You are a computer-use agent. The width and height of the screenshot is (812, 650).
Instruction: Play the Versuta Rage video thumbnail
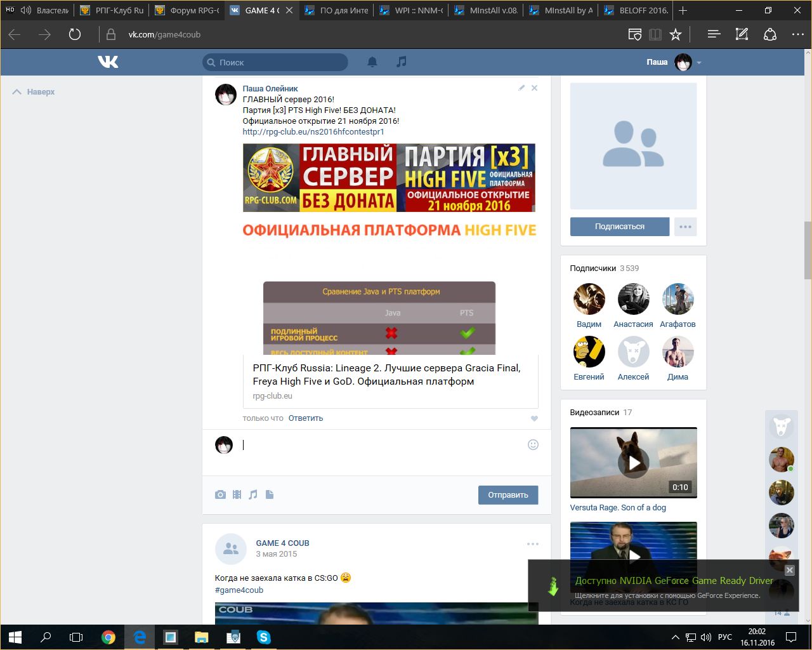[634, 463]
